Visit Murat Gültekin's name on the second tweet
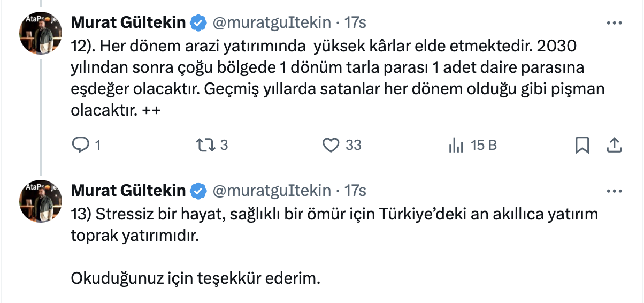The width and height of the screenshot is (644, 303). coord(128,191)
